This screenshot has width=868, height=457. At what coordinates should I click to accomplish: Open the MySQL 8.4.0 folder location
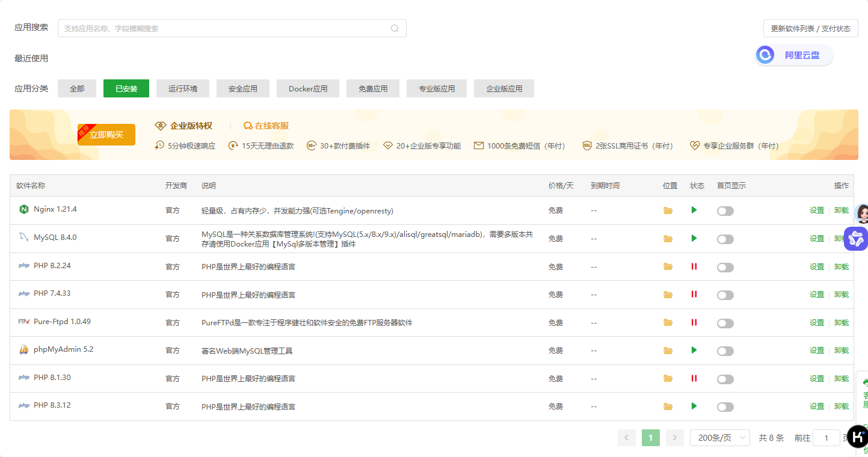point(668,239)
